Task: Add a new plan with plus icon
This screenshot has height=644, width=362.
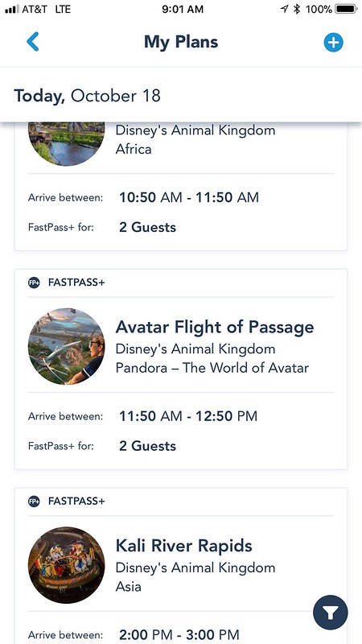Action: (x=333, y=43)
